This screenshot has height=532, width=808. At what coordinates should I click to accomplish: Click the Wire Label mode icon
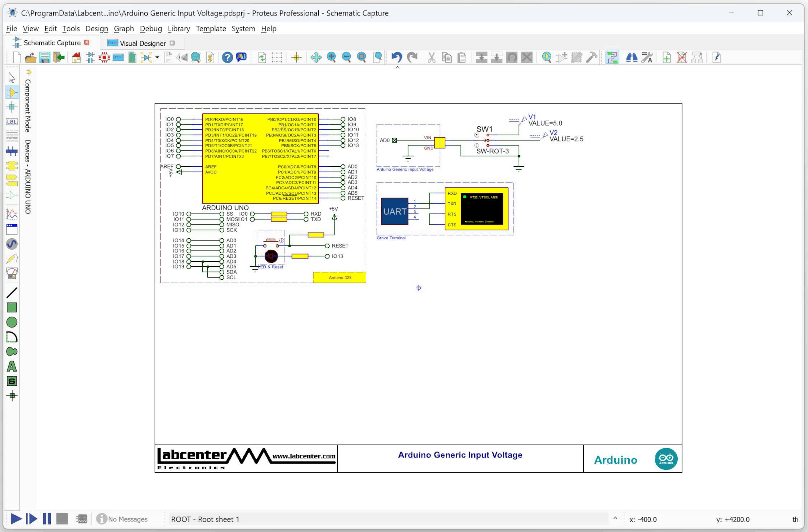(x=12, y=122)
